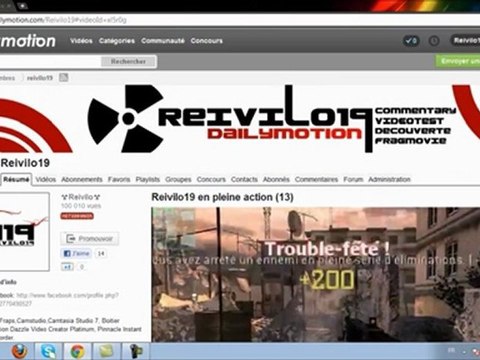Click the clock history icon in header
This screenshot has width=480, height=360.
pyautogui.click(x=434, y=41)
